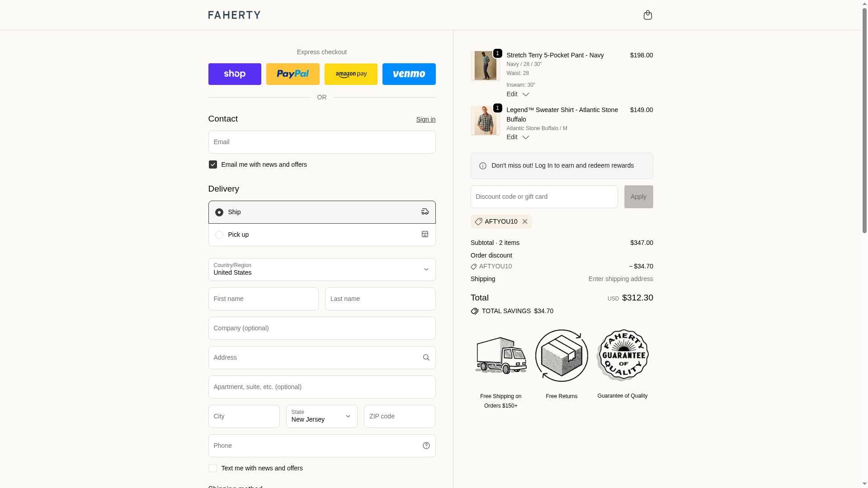
Task: Click the Stretch Terry Pant thumbnail
Action: (485, 66)
